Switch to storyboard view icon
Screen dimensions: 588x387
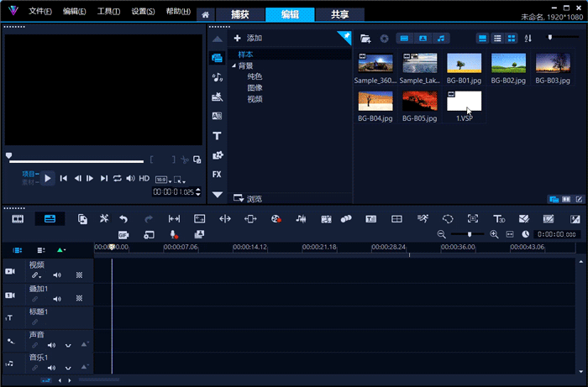[17, 218]
